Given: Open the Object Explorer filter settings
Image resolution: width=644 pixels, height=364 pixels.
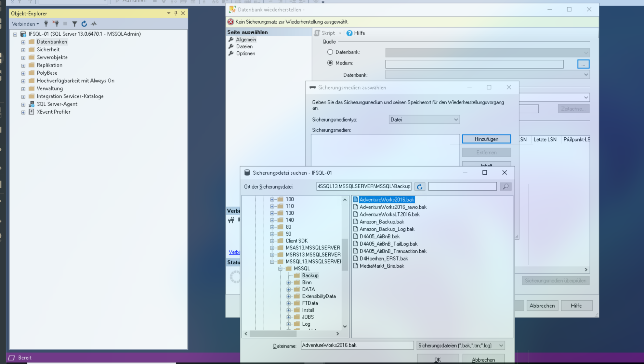Looking at the screenshot, I should (x=74, y=23).
